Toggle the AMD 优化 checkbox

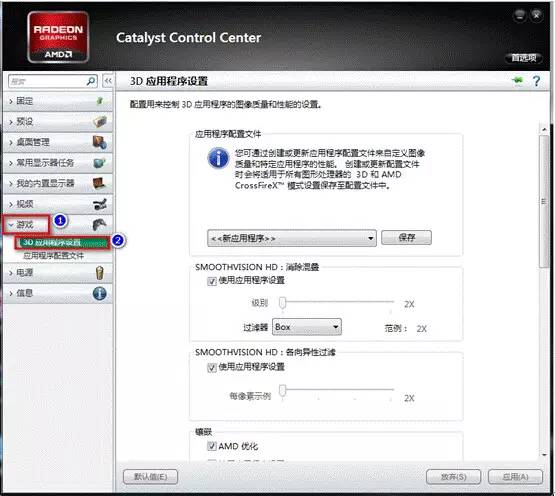[x=212, y=446]
